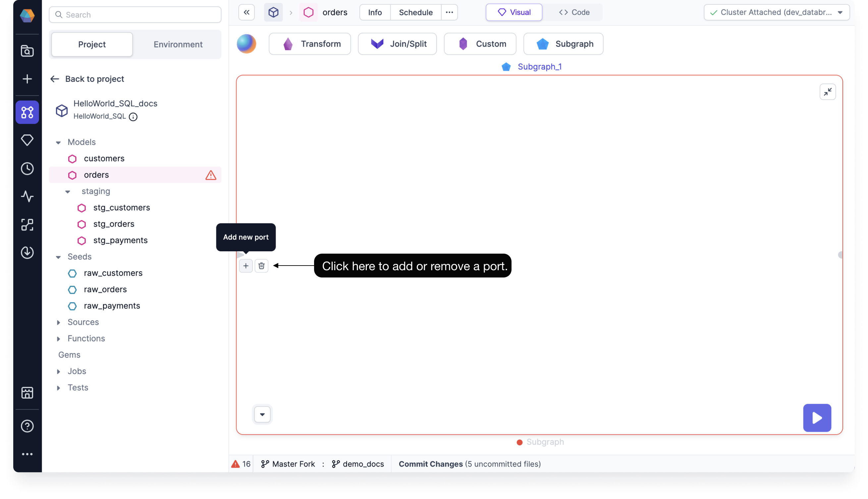The height and width of the screenshot is (499, 868).
Task: Open the Schedule tab
Action: pos(415,12)
